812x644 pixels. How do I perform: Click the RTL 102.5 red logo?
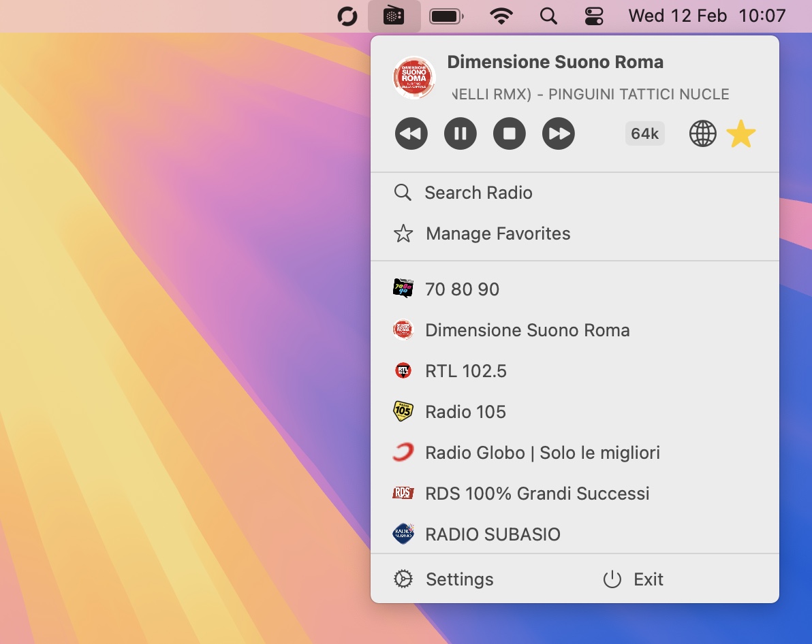(403, 370)
